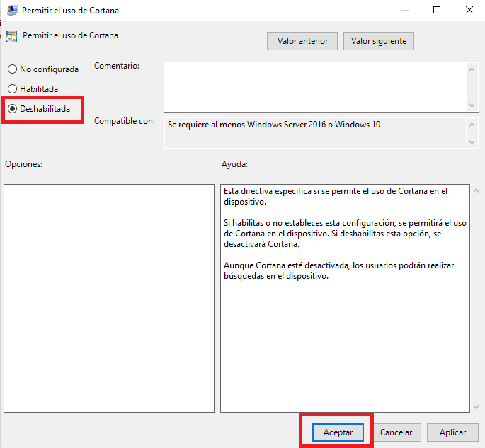Image resolution: width=485 pixels, height=448 pixels.
Task: Click the Comentario scroll down arrow
Action: pos(472,105)
